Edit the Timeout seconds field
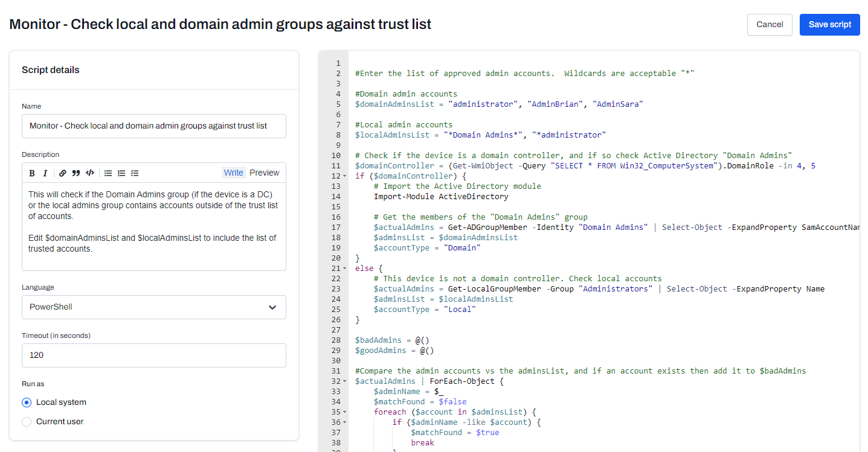 153,355
